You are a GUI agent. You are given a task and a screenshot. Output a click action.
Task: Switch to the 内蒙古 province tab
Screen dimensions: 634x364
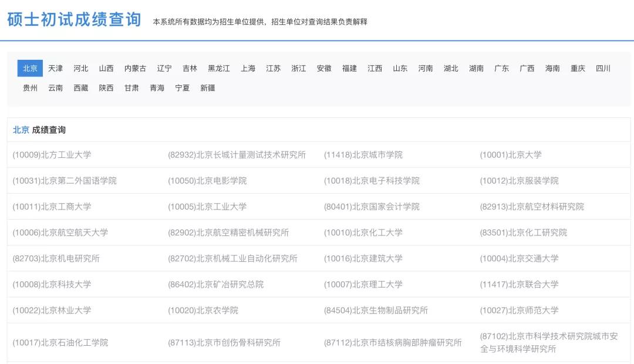pos(134,68)
